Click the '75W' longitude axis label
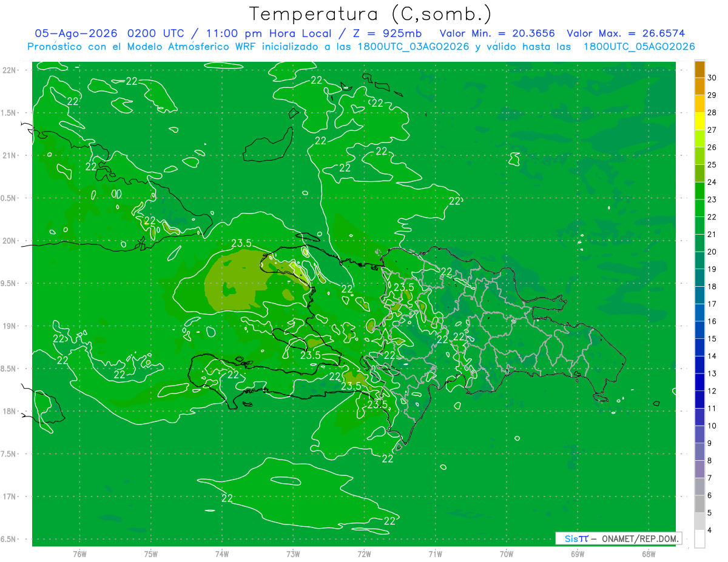 (151, 554)
